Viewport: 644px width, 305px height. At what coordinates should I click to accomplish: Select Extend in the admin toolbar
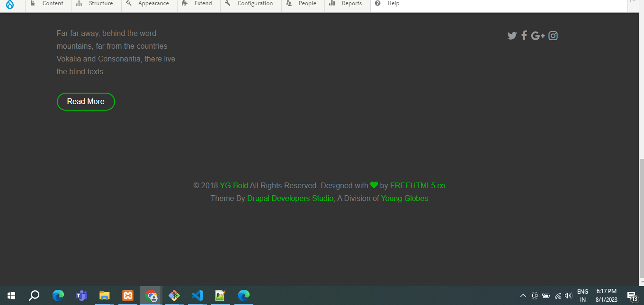[x=198, y=4]
